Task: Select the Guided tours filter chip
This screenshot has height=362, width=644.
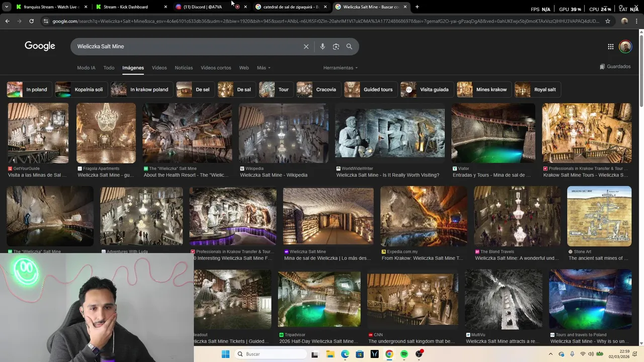Action: [371, 89]
